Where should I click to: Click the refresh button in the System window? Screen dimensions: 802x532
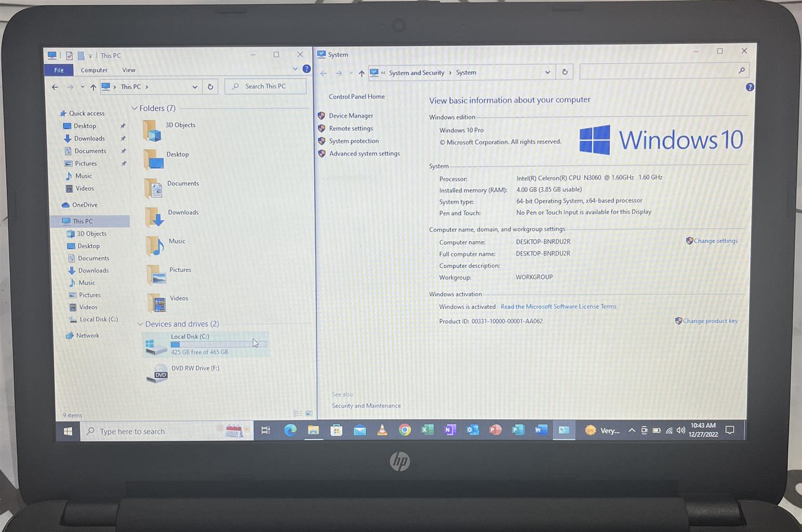pyautogui.click(x=565, y=72)
